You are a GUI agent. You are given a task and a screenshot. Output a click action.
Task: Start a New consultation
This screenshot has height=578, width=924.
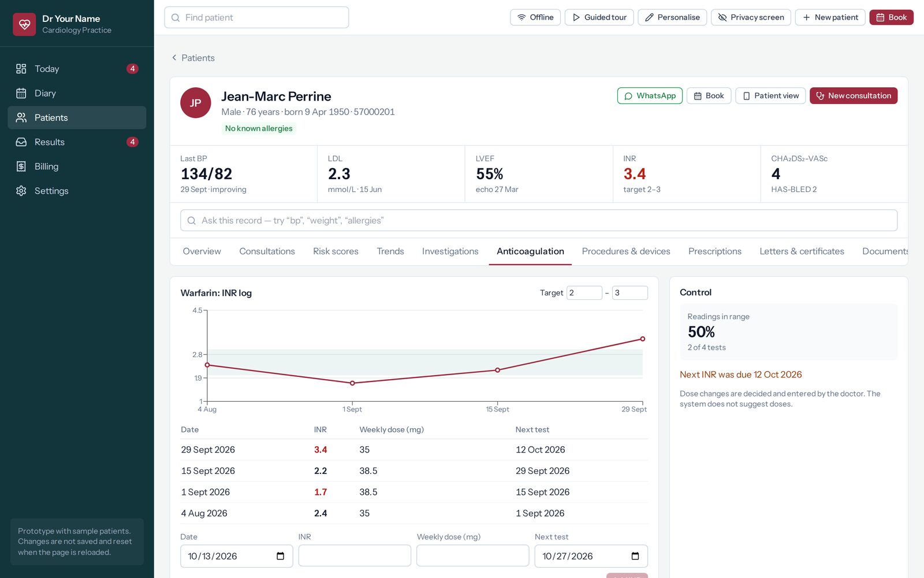click(x=854, y=96)
